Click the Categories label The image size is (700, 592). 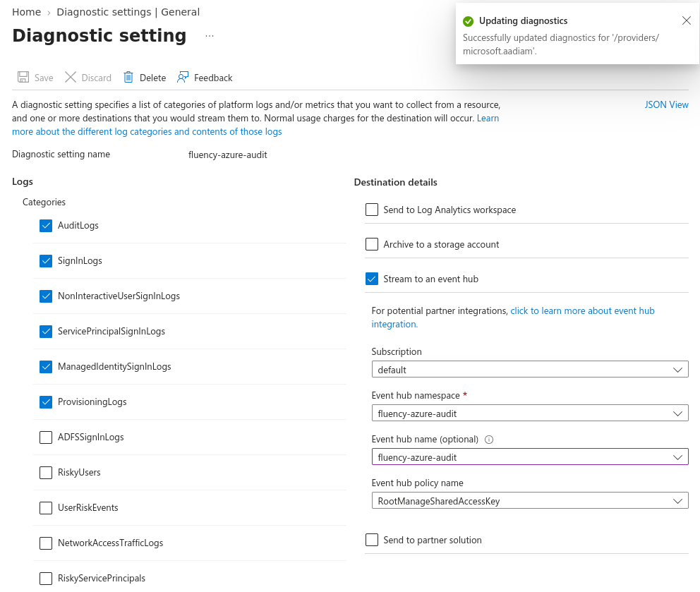click(x=44, y=203)
